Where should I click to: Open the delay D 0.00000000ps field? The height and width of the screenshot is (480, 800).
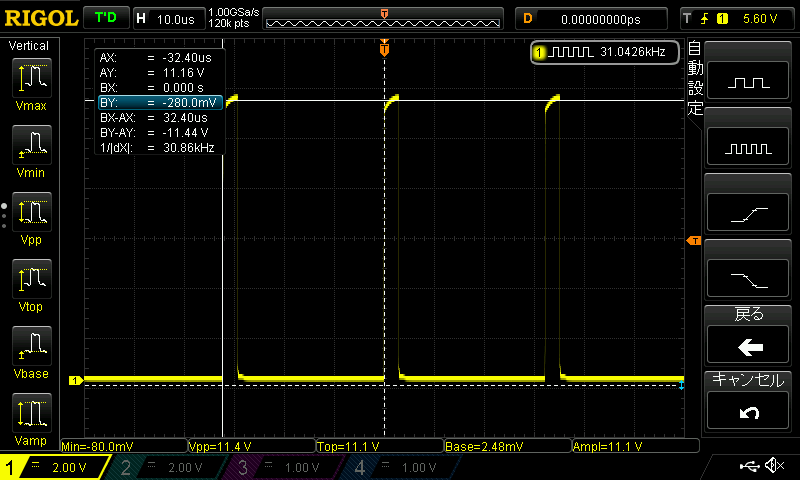(591, 19)
